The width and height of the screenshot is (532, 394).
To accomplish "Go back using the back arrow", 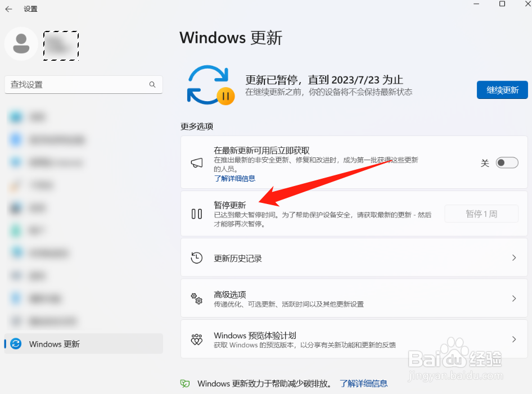I will click(9, 9).
